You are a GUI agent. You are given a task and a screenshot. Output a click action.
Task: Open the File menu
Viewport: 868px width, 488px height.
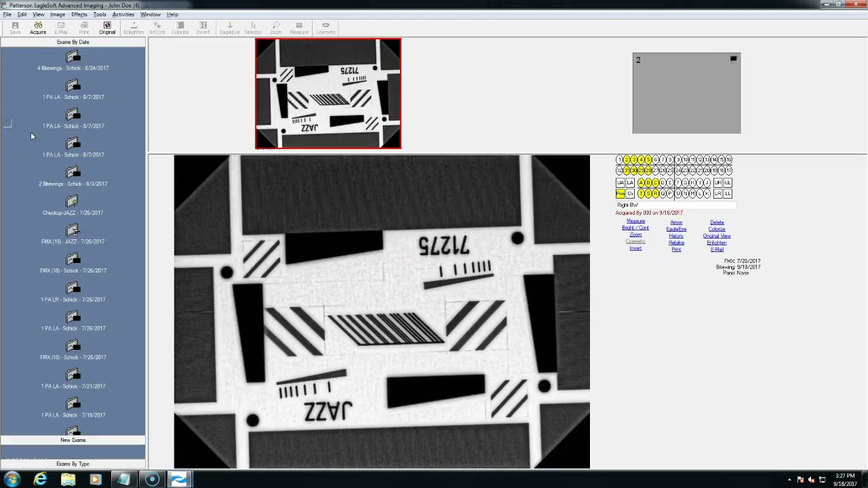point(7,14)
